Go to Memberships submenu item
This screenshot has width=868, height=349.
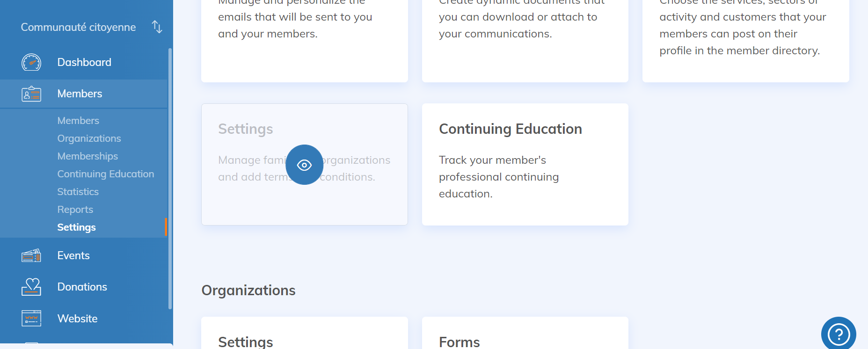(88, 156)
